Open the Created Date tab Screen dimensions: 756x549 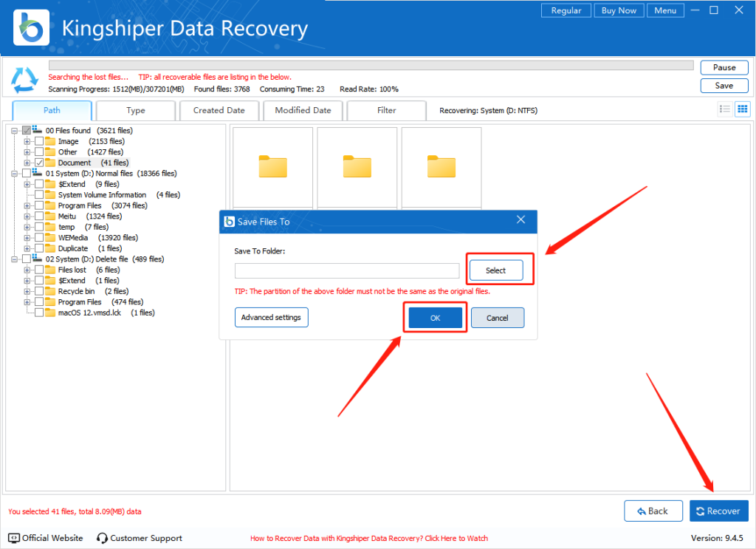pyautogui.click(x=219, y=111)
